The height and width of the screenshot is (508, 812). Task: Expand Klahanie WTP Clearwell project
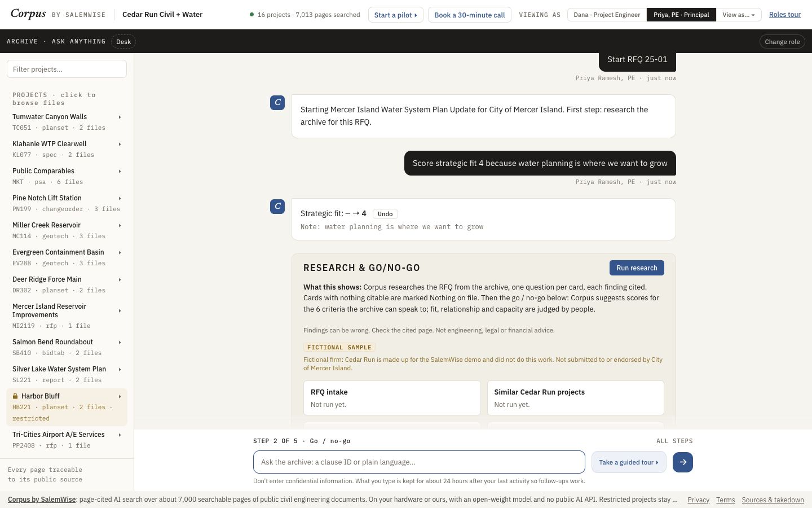67,149
